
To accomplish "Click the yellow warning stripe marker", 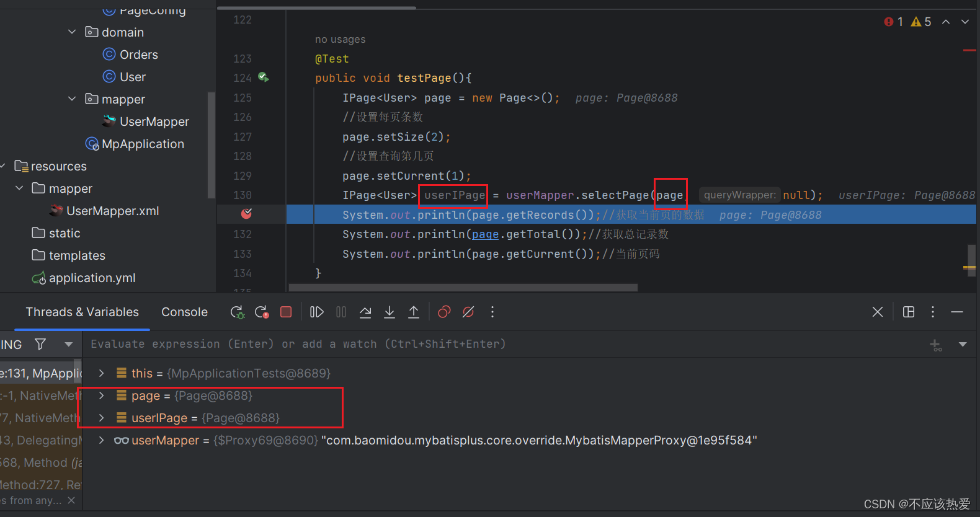I will [x=969, y=267].
